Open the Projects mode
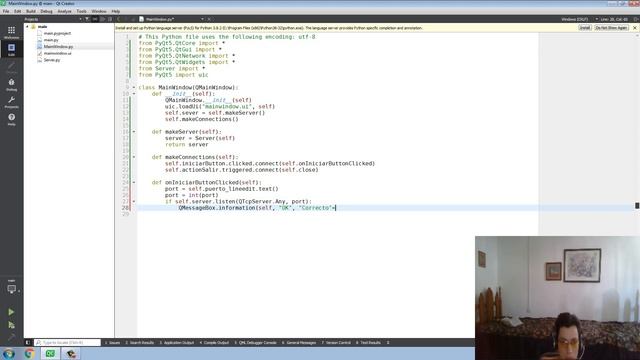The width and height of the screenshot is (640, 360). coord(11,102)
